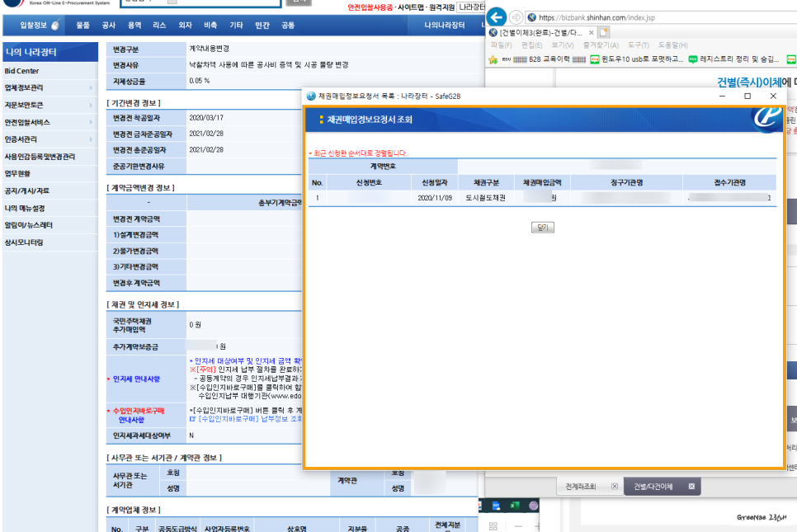Open the 민간 navigation menu
The image size is (797, 532).
262,26
